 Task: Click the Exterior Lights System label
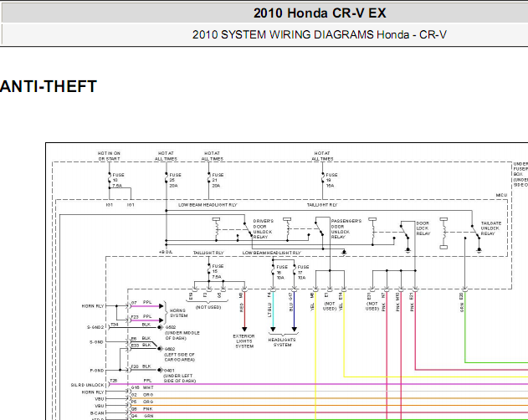244,341
